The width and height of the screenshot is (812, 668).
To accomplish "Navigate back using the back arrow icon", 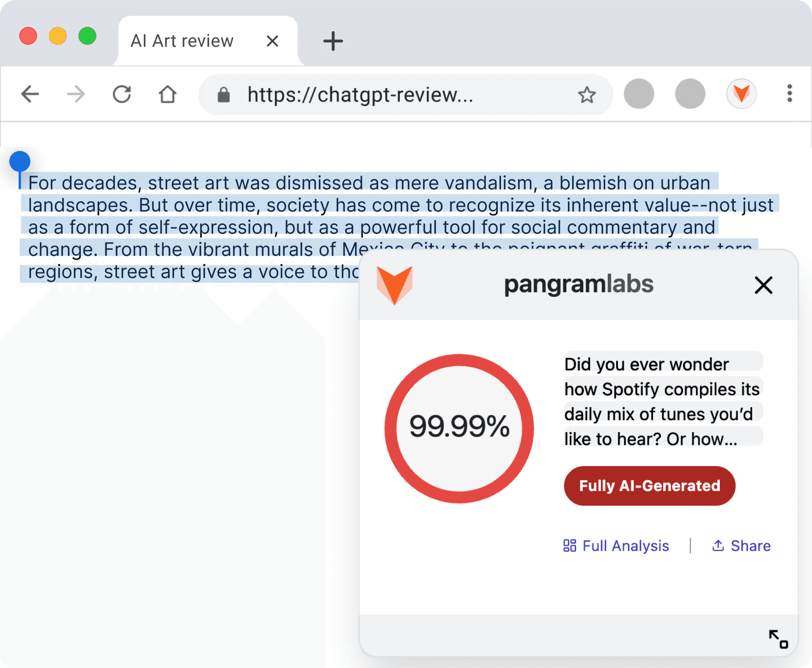I will (30, 94).
